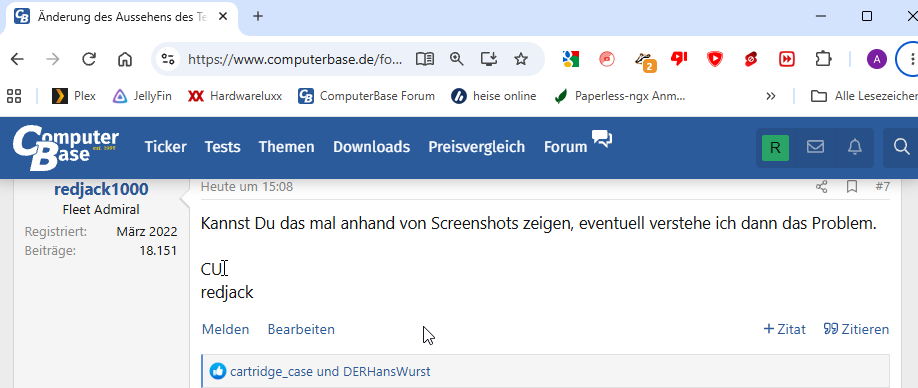918x388 pixels.
Task: Click the Fleet Admiral rank text
Action: point(101,210)
